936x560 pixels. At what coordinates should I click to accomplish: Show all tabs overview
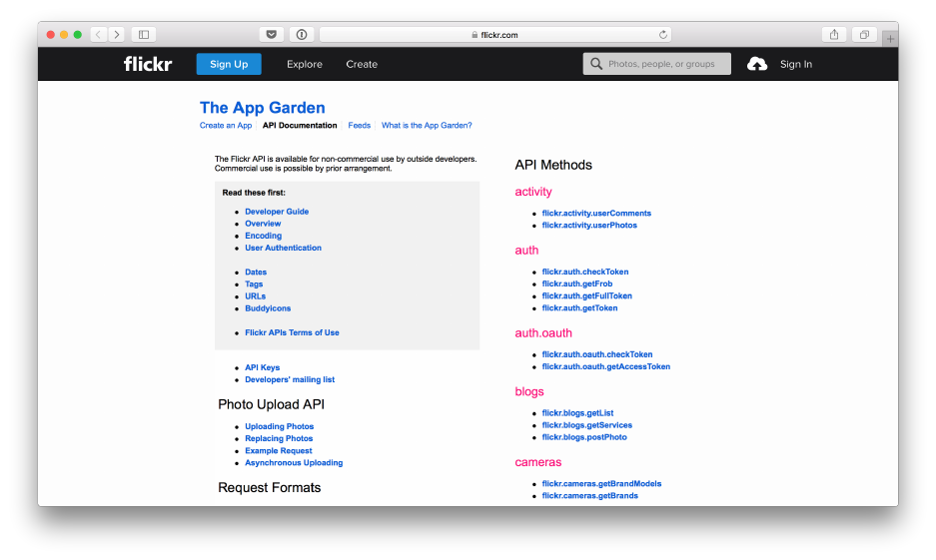(864, 35)
